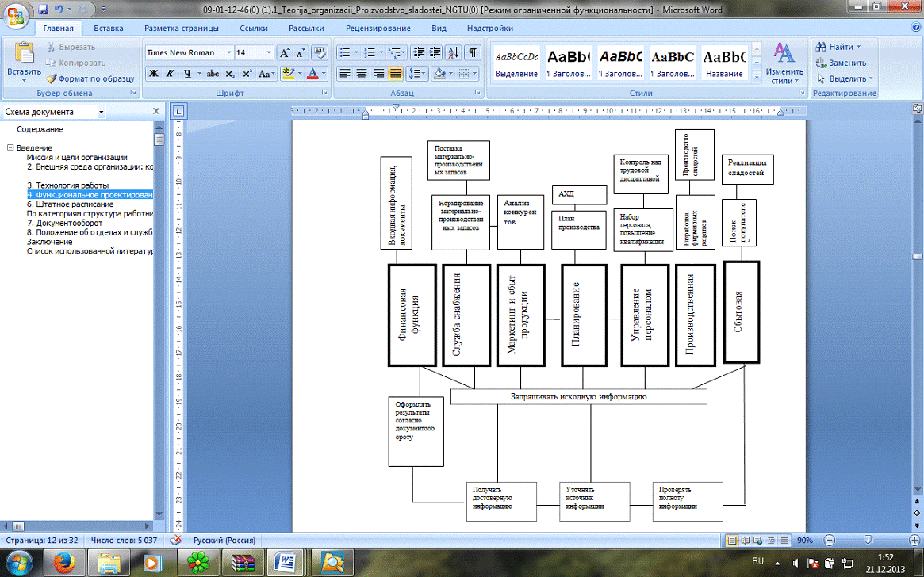Toggle italic formatting with К button

click(171, 74)
